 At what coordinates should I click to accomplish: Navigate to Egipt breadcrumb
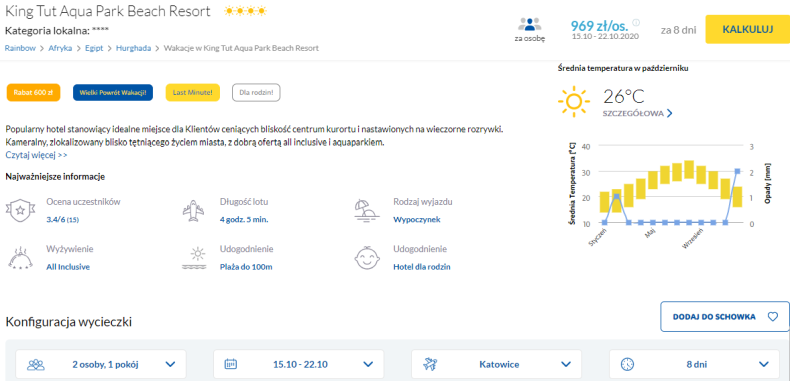pyautogui.click(x=94, y=48)
